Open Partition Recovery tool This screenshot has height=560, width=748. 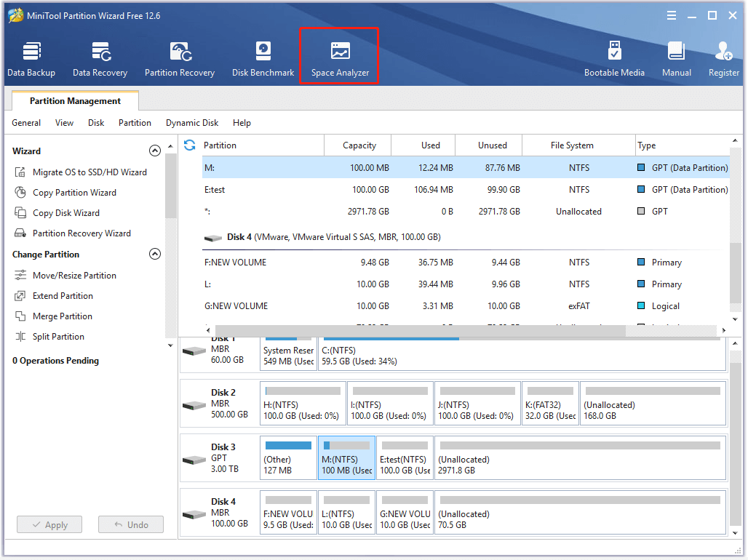point(180,59)
